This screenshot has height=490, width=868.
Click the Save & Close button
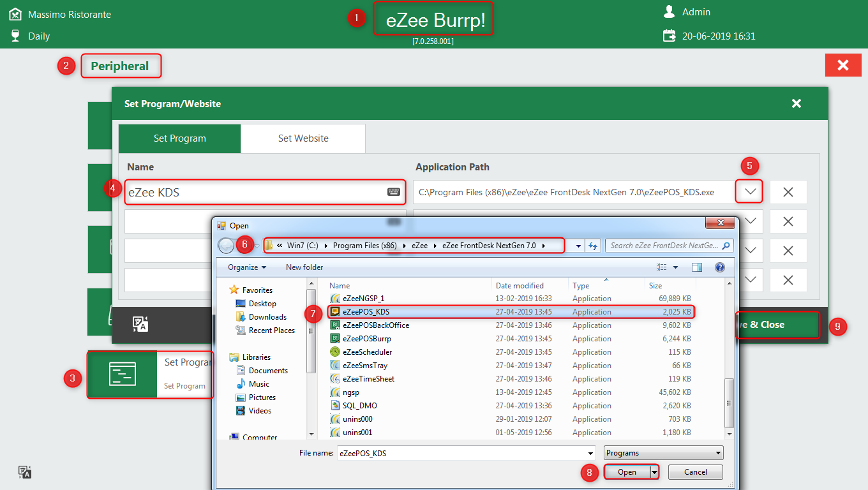click(x=777, y=324)
